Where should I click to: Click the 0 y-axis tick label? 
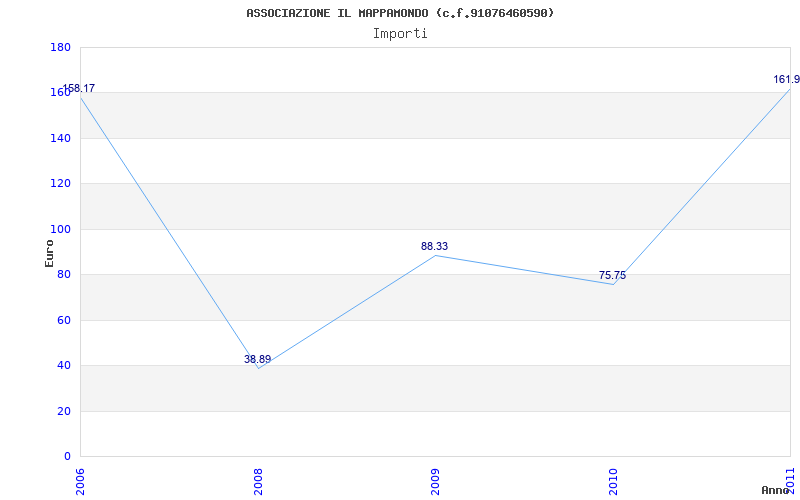tap(66, 457)
